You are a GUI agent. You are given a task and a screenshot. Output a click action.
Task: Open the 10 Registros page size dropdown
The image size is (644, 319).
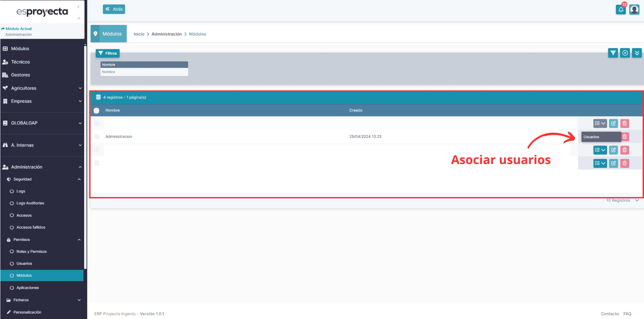(x=622, y=200)
